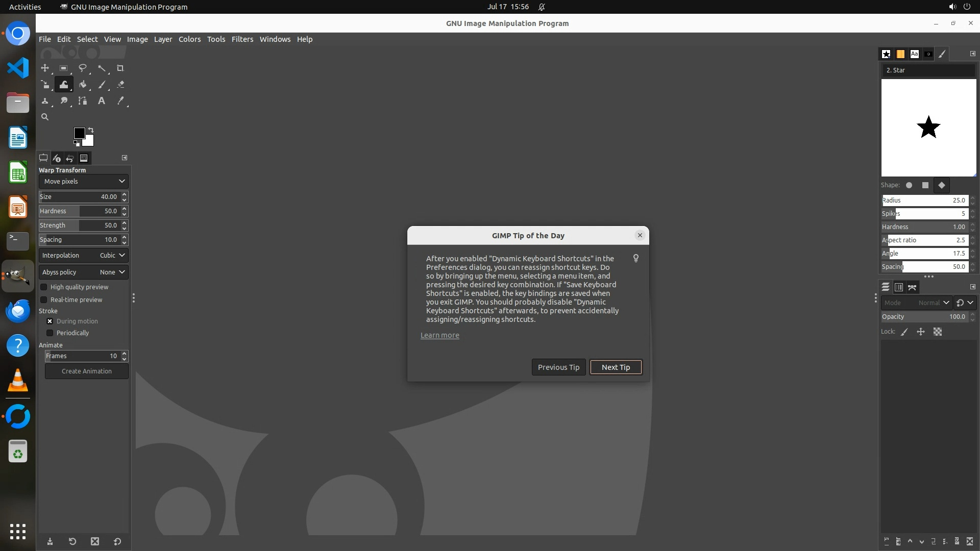Select the Text tool
Image resolution: width=980 pixels, height=551 pixels.
[x=102, y=101]
